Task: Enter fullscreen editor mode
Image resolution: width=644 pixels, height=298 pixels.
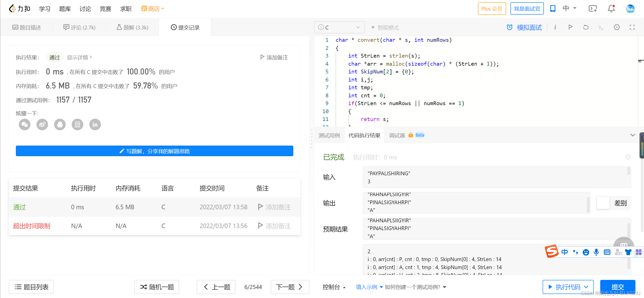Action: 632,27
